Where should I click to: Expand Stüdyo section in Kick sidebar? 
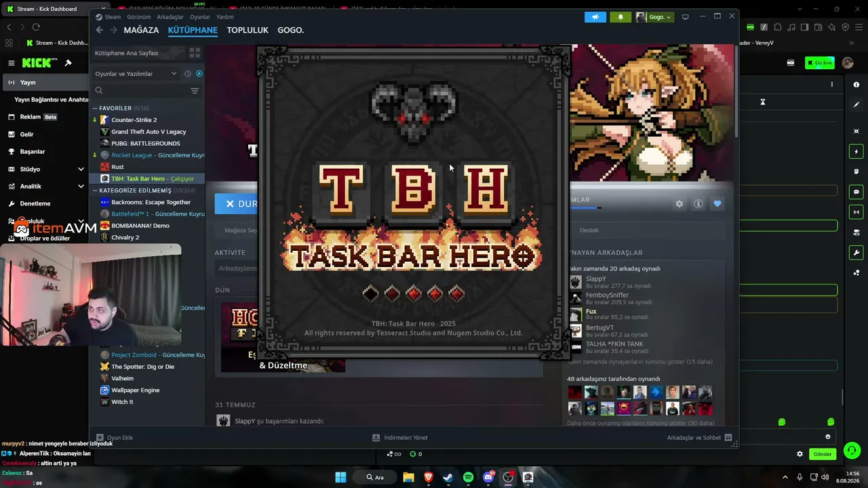[81, 169]
